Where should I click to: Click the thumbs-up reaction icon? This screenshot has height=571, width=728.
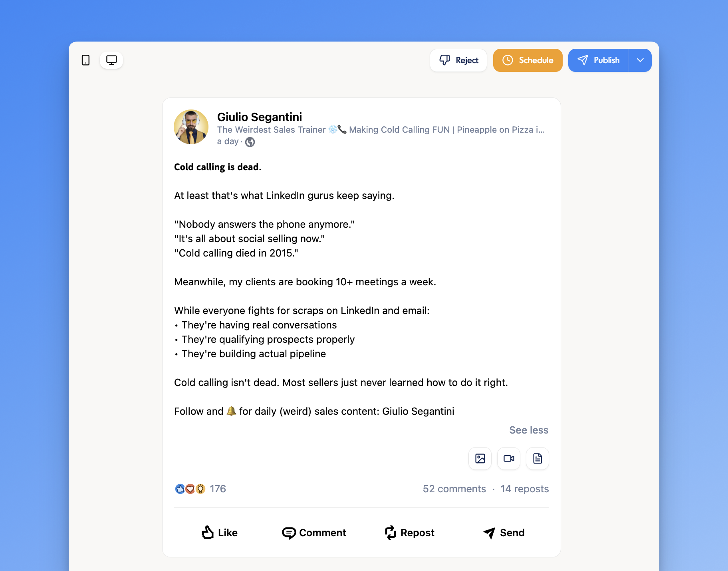180,489
